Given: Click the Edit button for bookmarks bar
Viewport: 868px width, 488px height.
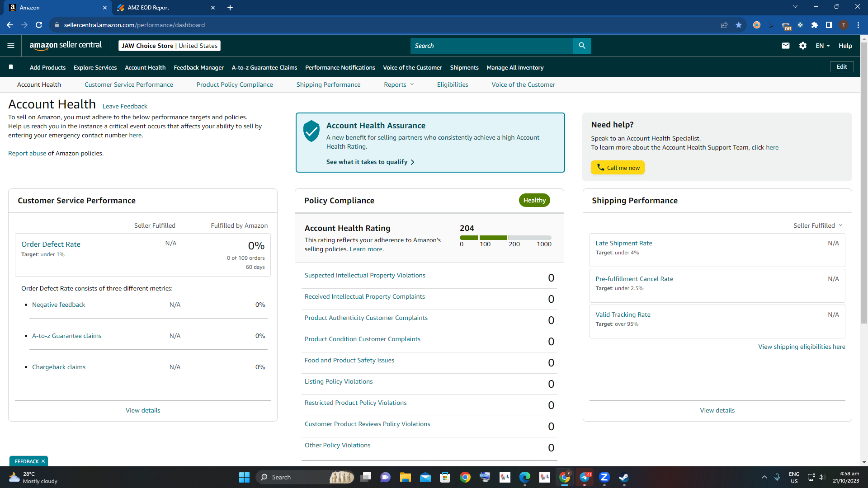Looking at the screenshot, I should (842, 67).
